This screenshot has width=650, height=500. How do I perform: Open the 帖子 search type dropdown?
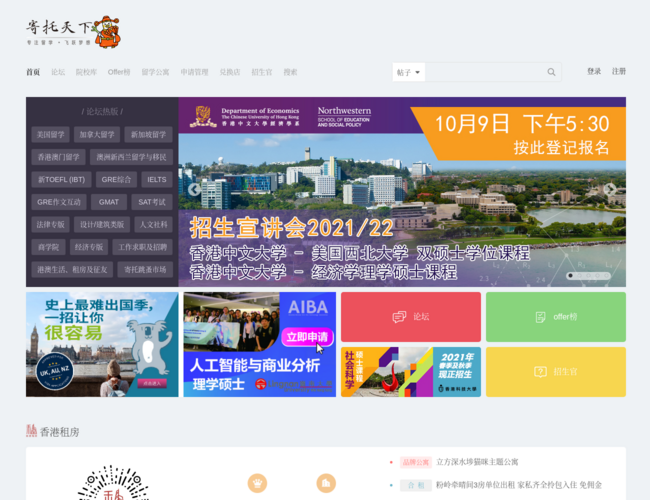(408, 72)
